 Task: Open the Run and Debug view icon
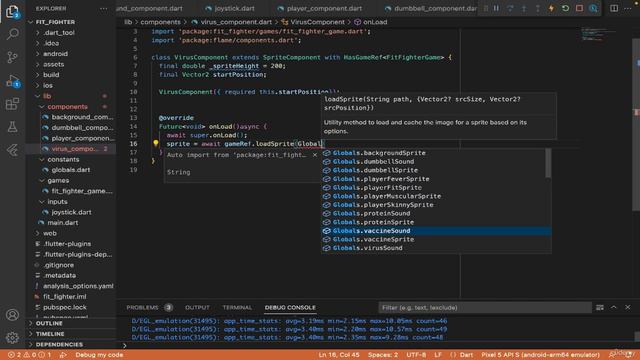(12, 81)
